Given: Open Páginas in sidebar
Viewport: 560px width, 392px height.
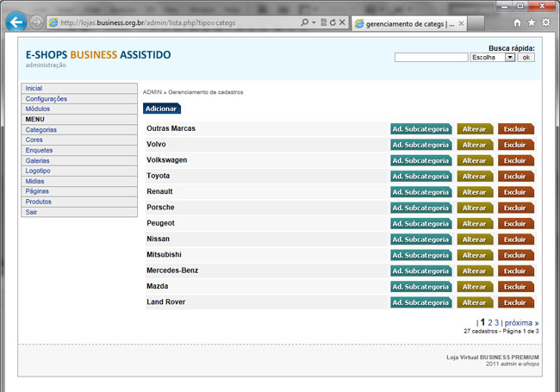Looking at the screenshot, I should click(x=79, y=191).
